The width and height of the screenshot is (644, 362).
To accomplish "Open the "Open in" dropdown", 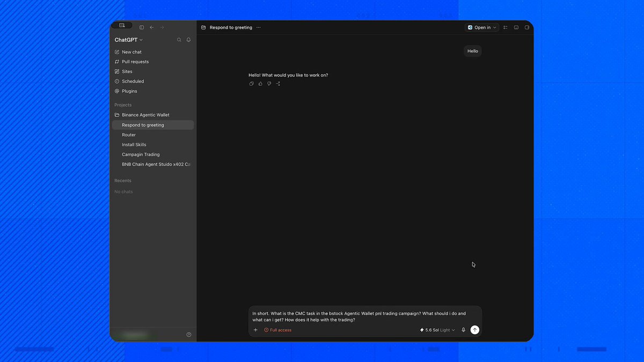I will 482,27.
